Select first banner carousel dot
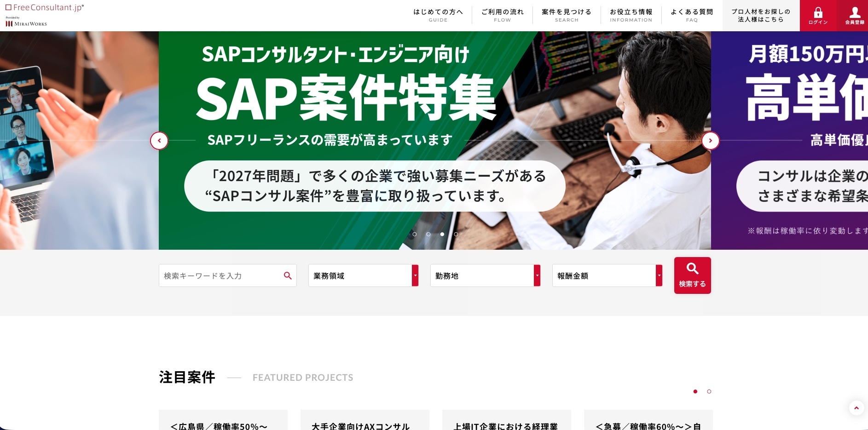Viewport: 868px width, 430px height. (x=415, y=234)
